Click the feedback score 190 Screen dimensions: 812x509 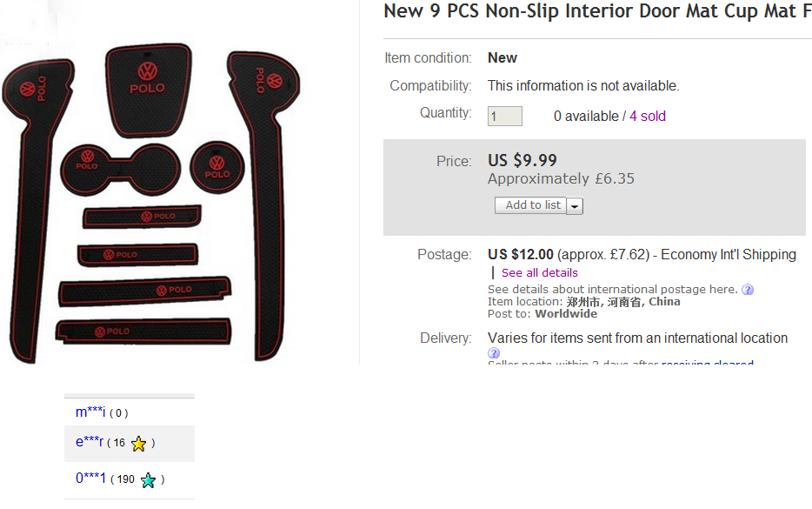125,479
